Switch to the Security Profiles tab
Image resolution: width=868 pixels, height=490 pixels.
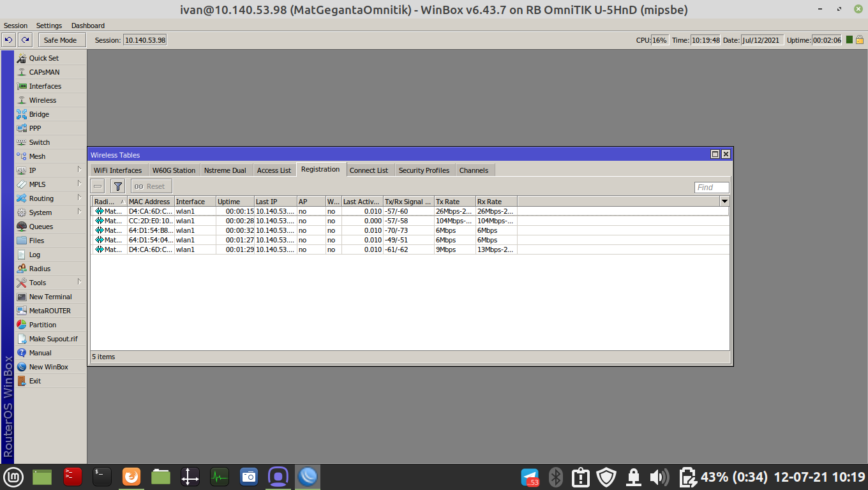[424, 170]
